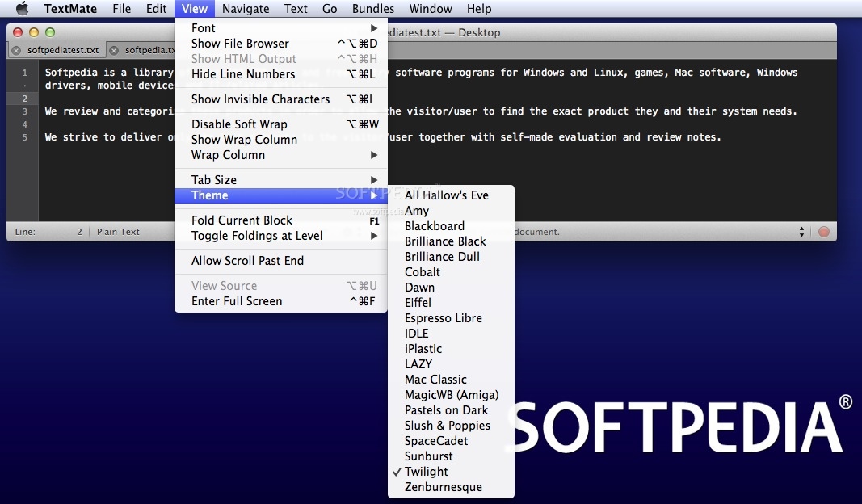Open the Window menu
Image resolution: width=862 pixels, height=504 pixels.
(431, 9)
